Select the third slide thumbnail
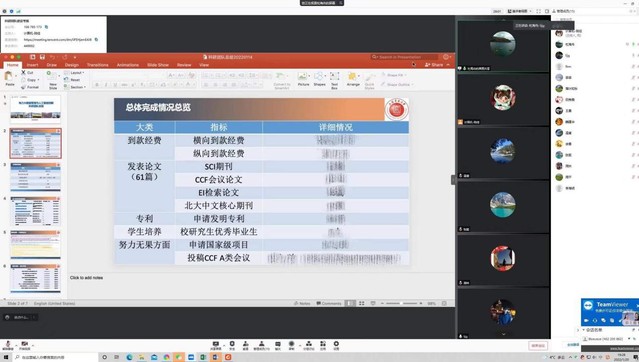639x362 pixels. [x=35, y=177]
